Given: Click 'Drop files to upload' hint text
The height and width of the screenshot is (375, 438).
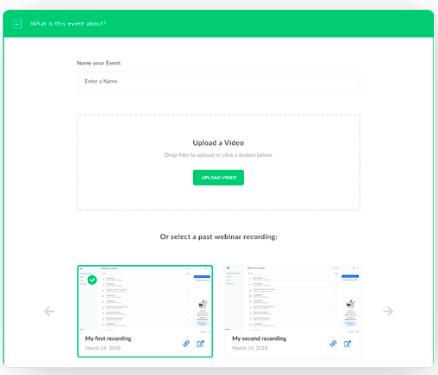Looking at the screenshot, I should point(218,155).
